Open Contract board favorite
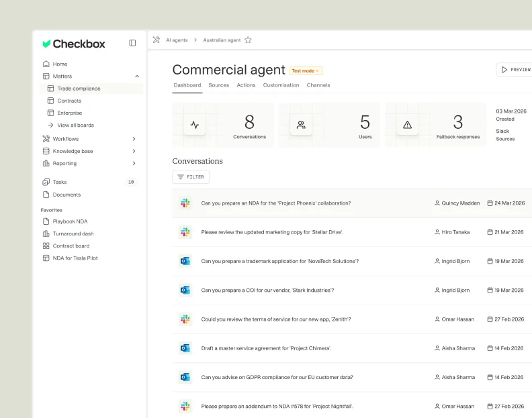The height and width of the screenshot is (418, 532). (x=71, y=246)
